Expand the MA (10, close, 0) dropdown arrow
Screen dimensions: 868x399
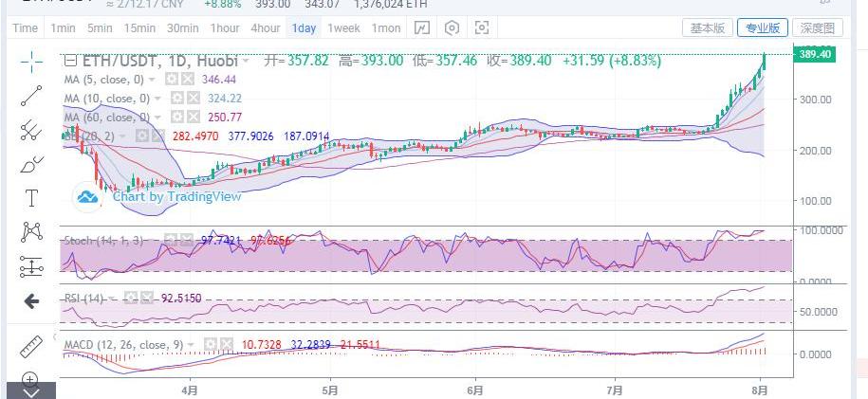point(157,99)
